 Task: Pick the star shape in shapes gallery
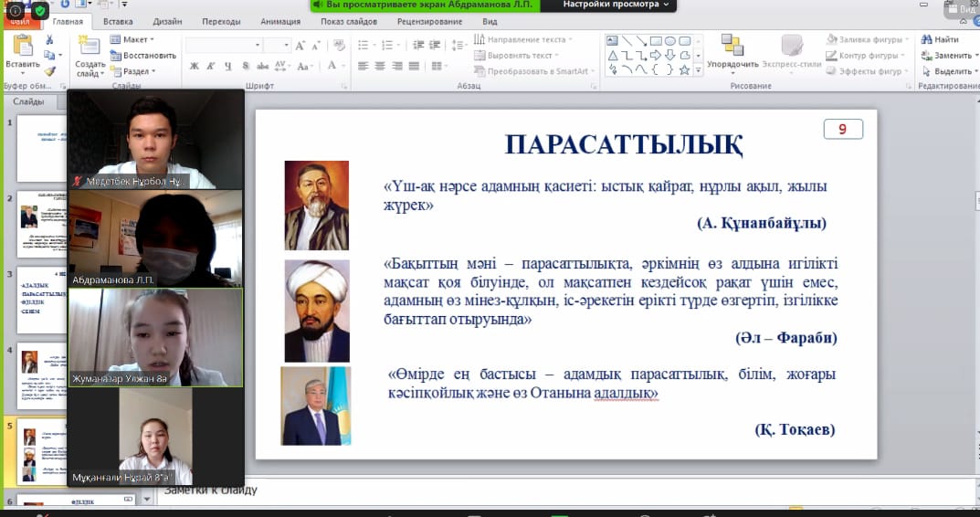[x=685, y=69]
